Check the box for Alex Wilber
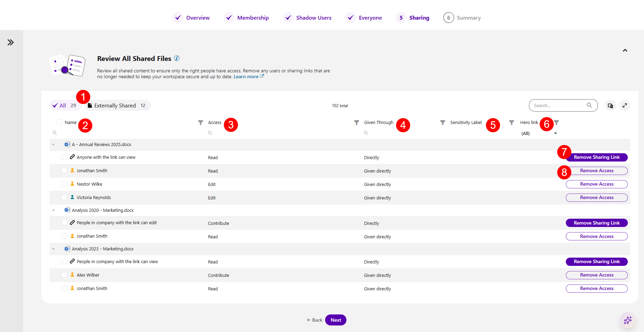This screenshot has width=644, height=332. [64, 275]
